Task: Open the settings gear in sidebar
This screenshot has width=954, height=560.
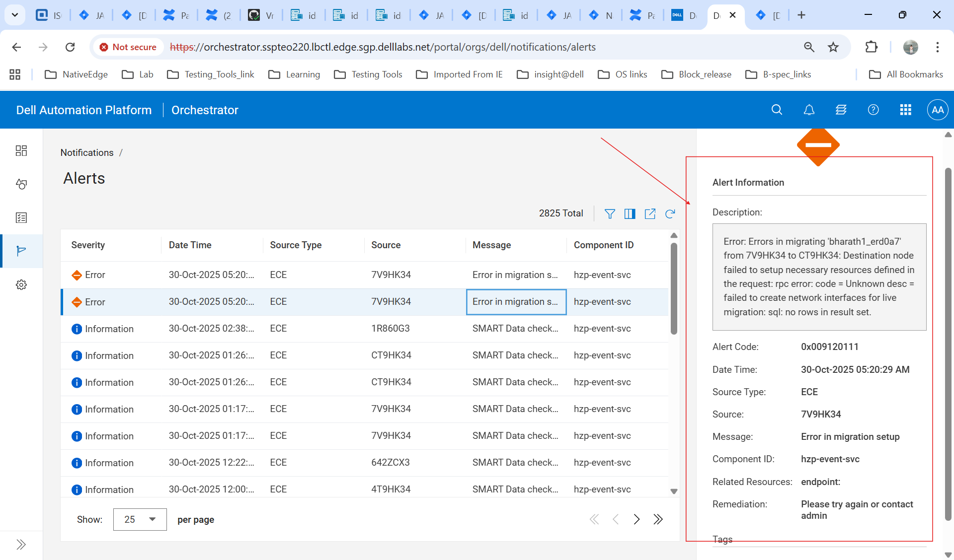Action: tap(21, 284)
